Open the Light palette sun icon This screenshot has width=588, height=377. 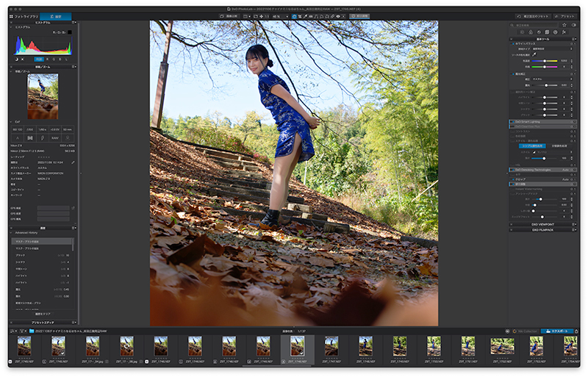pos(522,32)
